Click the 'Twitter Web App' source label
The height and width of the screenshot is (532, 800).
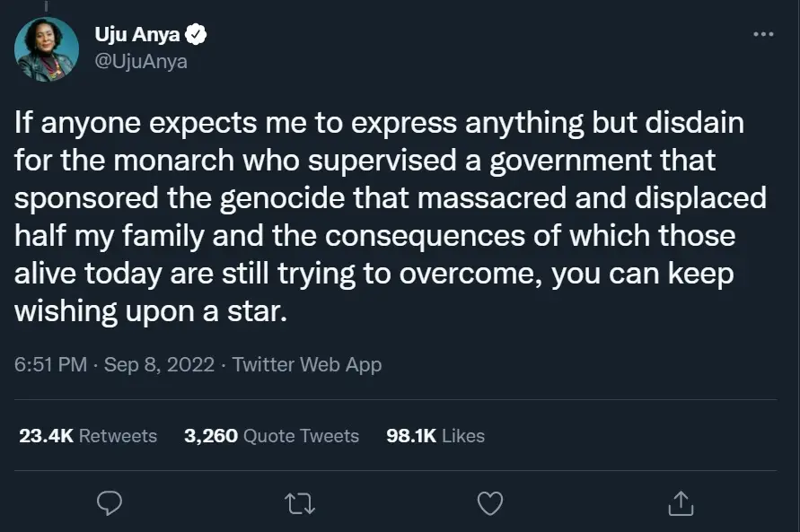pyautogui.click(x=305, y=364)
